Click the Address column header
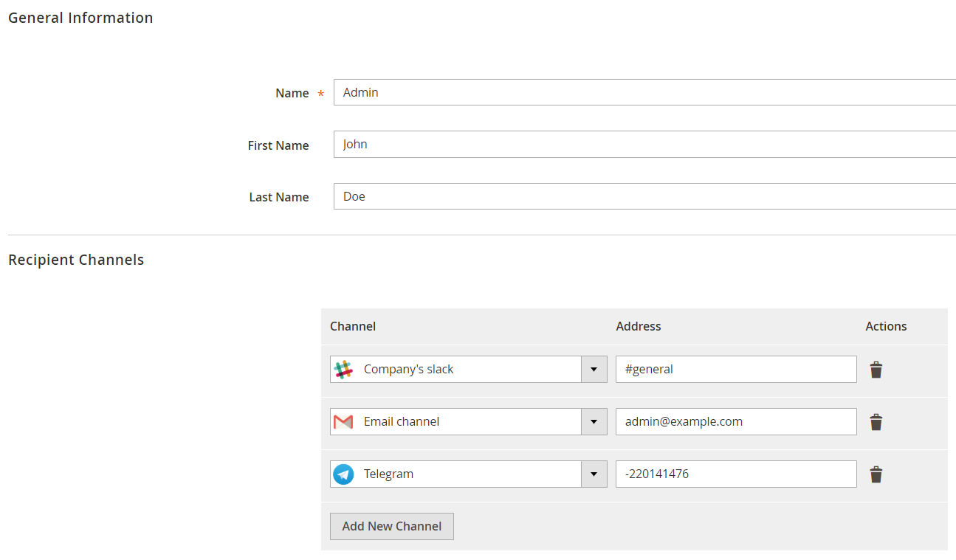Image resolution: width=956 pixels, height=560 pixels. coord(639,326)
